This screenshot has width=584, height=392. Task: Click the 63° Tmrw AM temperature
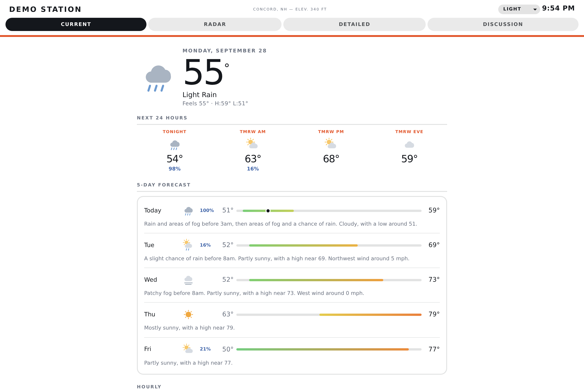pos(253,159)
